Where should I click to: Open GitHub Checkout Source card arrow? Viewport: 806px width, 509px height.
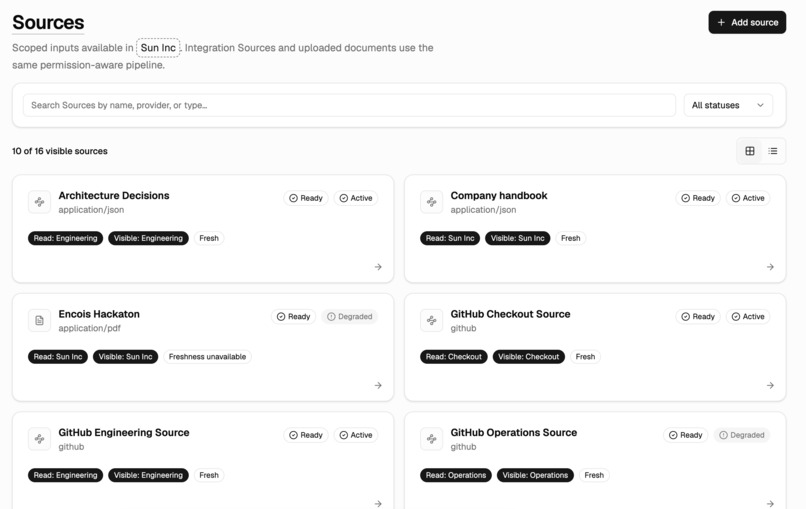770,385
